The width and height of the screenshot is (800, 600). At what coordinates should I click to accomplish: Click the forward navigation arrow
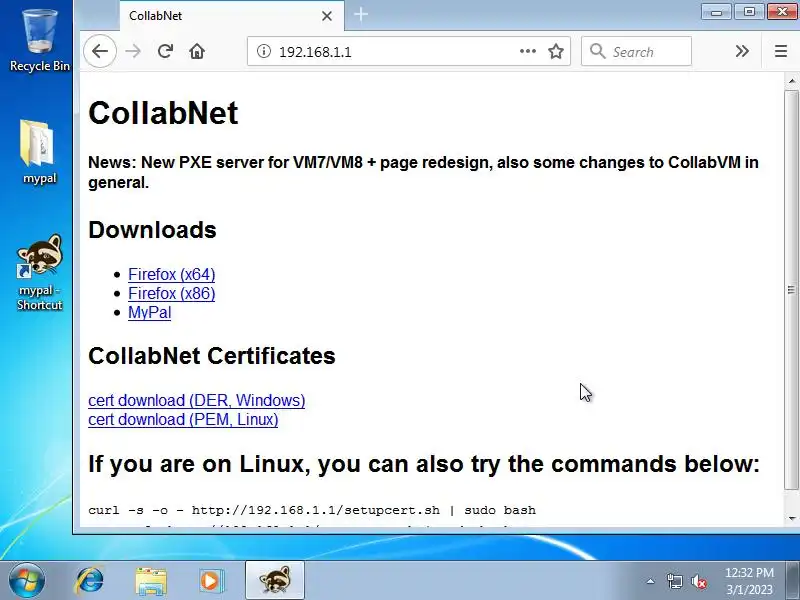click(133, 51)
